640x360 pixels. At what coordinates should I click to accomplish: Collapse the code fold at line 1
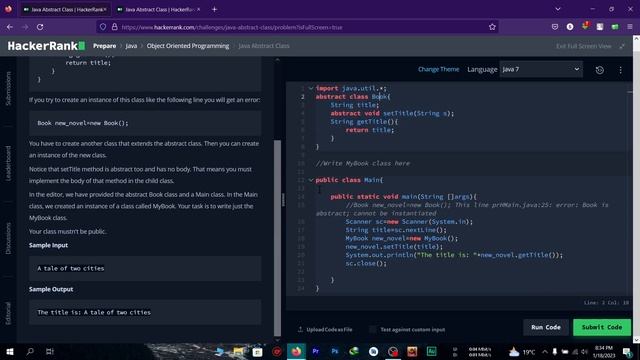[311, 88]
